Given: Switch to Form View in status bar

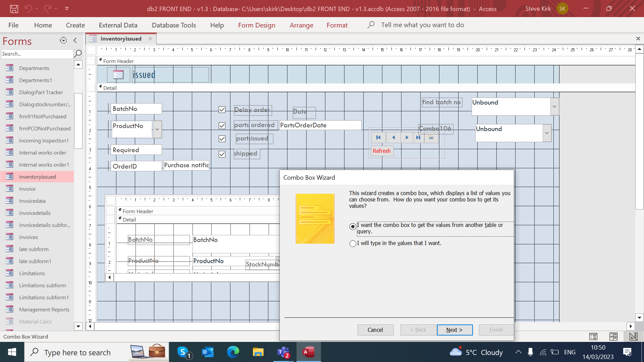Looking at the screenshot, I should tap(593, 337).
